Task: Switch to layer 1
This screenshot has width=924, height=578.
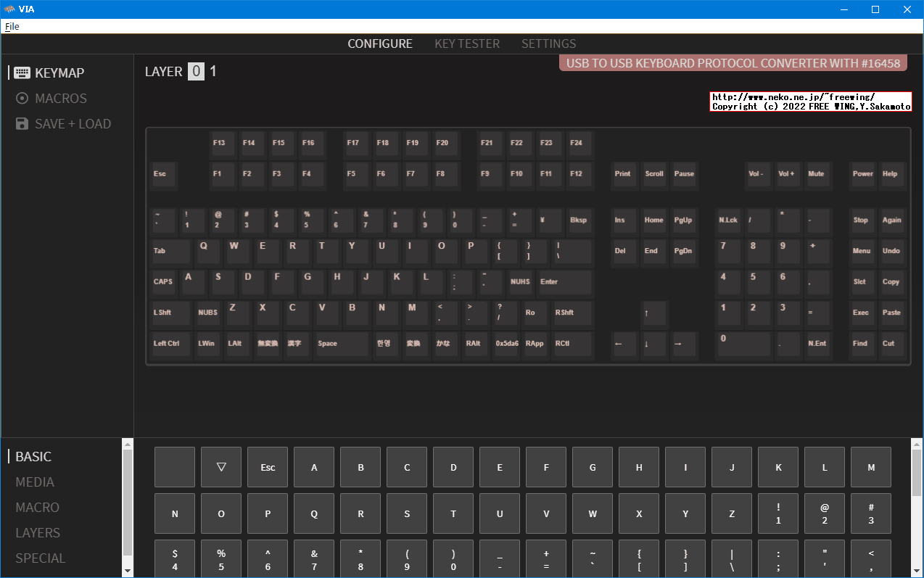Action: 213,71
